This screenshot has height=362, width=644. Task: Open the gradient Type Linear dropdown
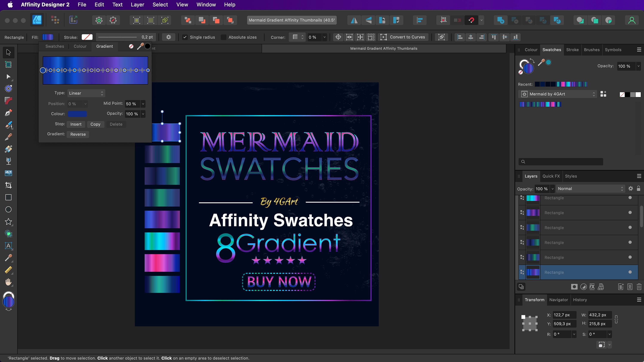point(86,93)
